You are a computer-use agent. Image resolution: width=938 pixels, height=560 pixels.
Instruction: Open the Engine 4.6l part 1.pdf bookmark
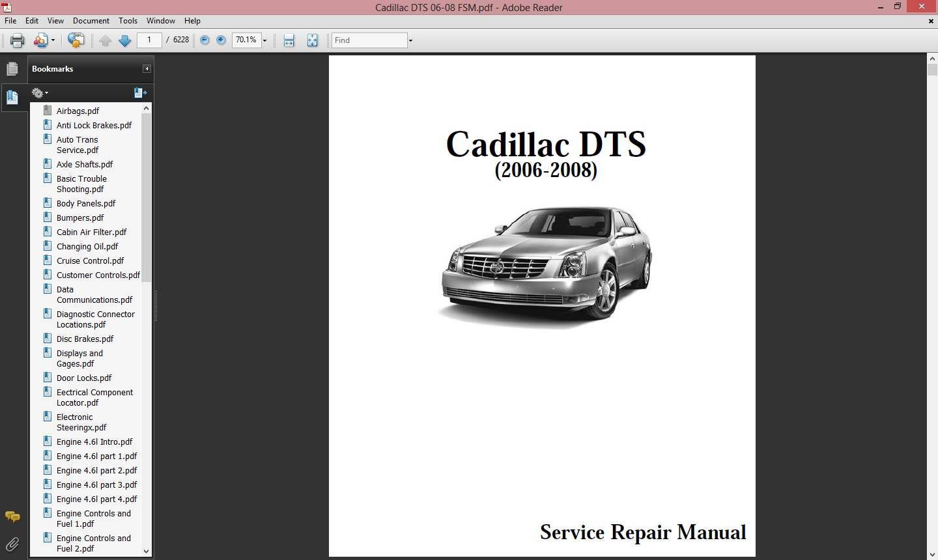[96, 456]
